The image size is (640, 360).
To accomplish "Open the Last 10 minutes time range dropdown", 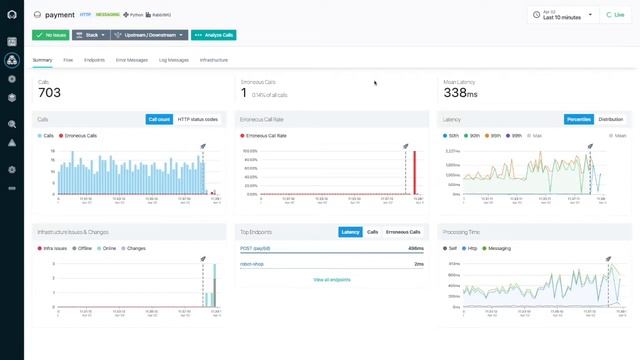I will [x=563, y=15].
